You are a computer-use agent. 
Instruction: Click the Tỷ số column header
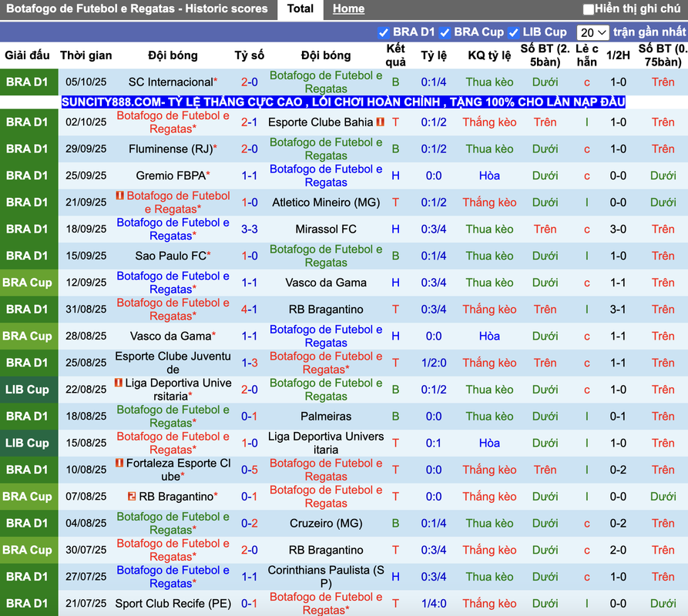coord(249,55)
